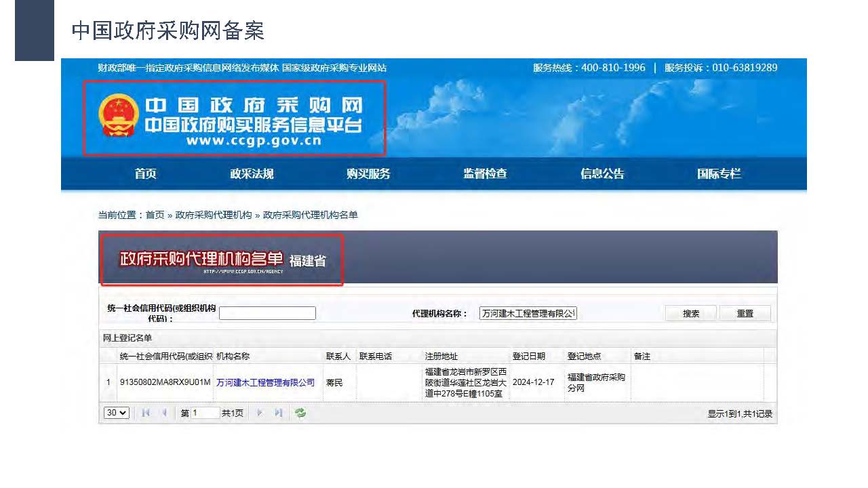The width and height of the screenshot is (868, 488).
Task: Click the 注册地址 column header
Action: point(441,356)
